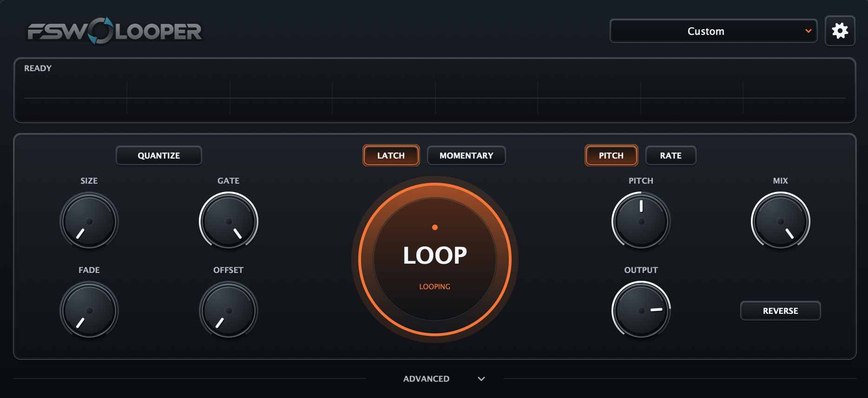This screenshot has width=868, height=398.
Task: Select Rate mode button
Action: [x=671, y=155]
